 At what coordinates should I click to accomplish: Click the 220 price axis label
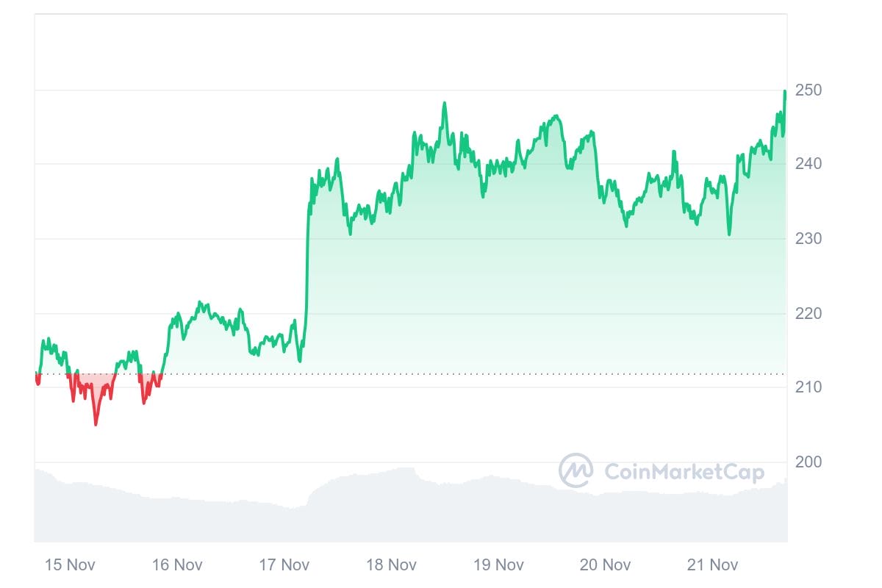click(x=809, y=314)
